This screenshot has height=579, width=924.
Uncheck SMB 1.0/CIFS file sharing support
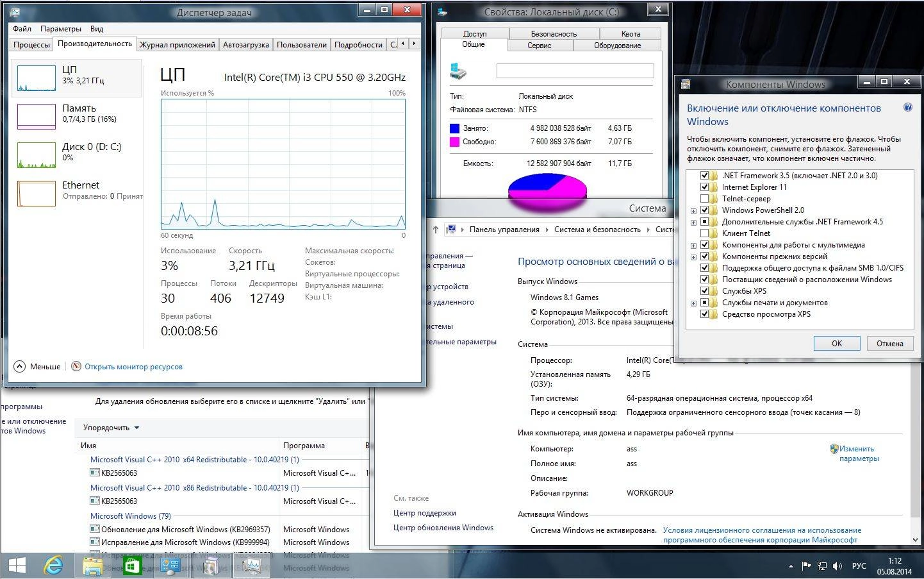pyautogui.click(x=705, y=268)
